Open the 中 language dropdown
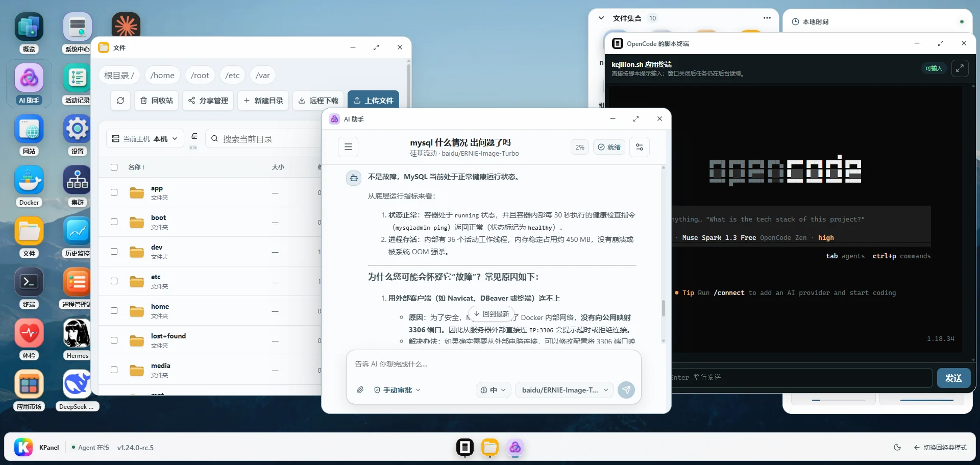 coord(493,390)
